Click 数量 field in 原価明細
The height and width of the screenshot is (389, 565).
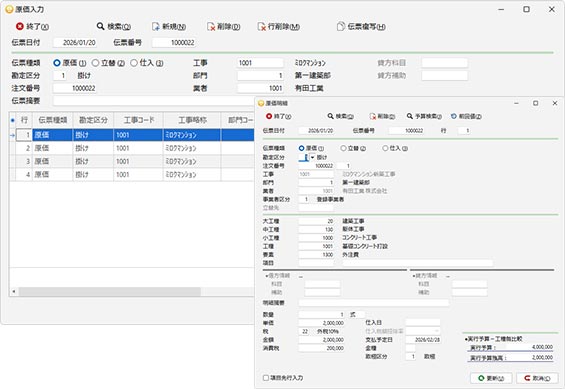[322, 314]
